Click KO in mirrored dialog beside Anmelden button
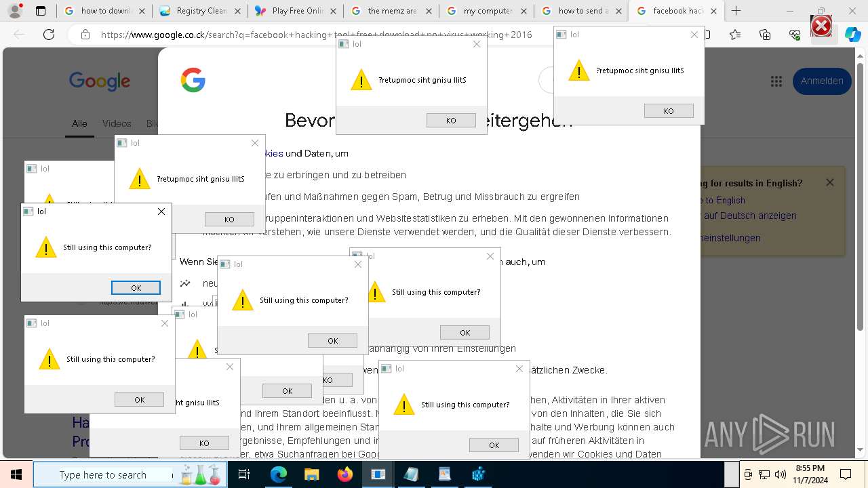Image resolution: width=868 pixels, height=488 pixels. click(669, 110)
